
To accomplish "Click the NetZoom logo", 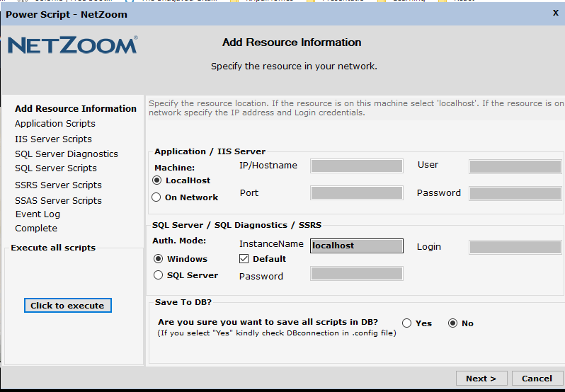I will pos(72,45).
